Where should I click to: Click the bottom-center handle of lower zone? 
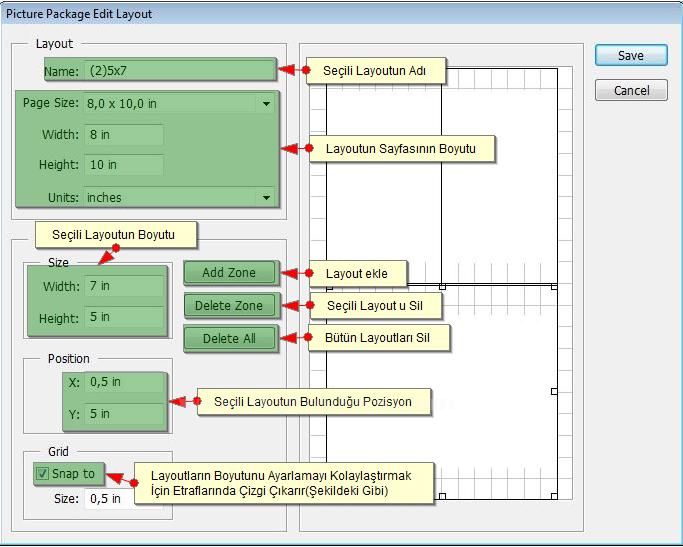pyautogui.click(x=442, y=496)
